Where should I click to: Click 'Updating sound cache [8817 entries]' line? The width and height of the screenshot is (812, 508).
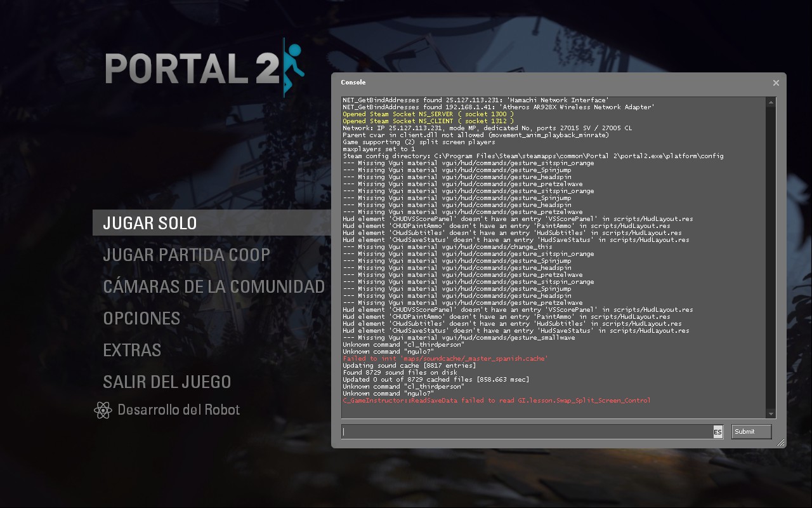[x=409, y=366]
